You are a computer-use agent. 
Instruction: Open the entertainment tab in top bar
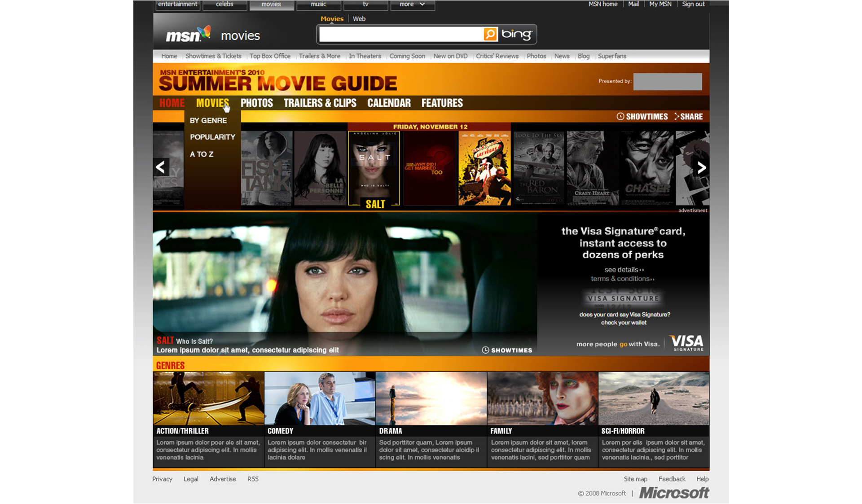(x=178, y=4)
